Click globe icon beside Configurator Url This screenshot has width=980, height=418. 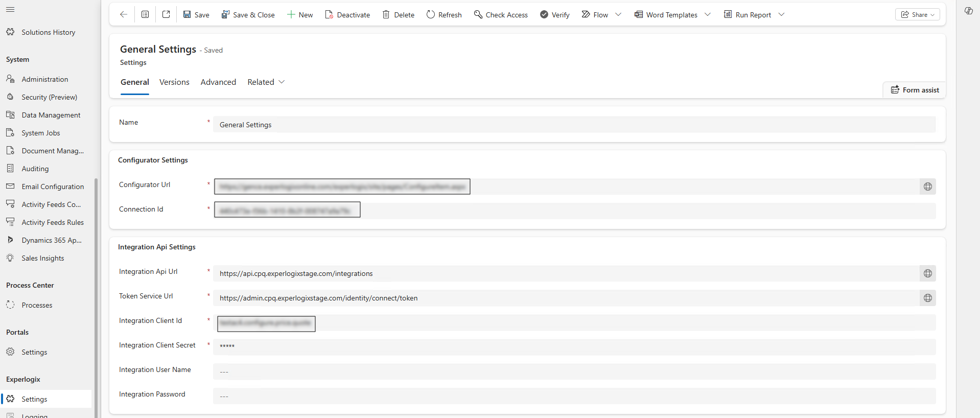[928, 187]
